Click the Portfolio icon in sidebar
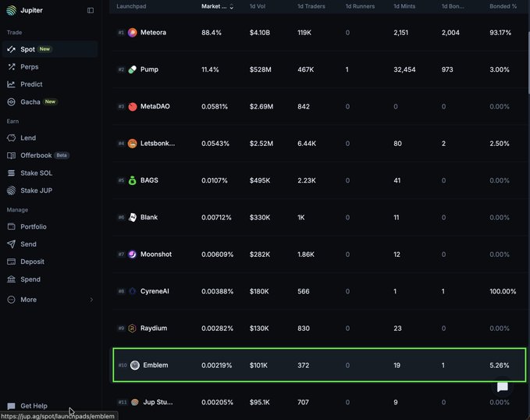Screen dimensions: 530x420 (x=11, y=226)
